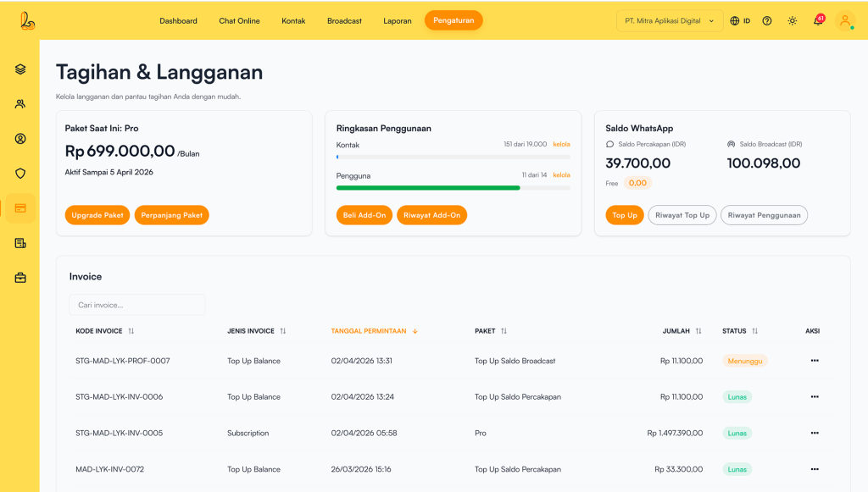
Task: Click the Top Up button
Action: [x=624, y=215]
